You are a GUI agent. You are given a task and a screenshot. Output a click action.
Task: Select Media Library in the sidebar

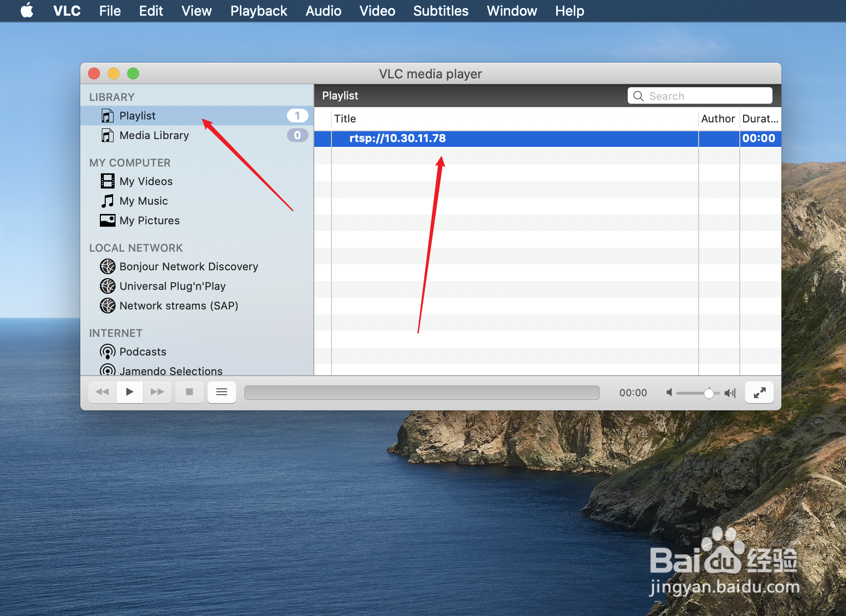[x=197, y=135]
